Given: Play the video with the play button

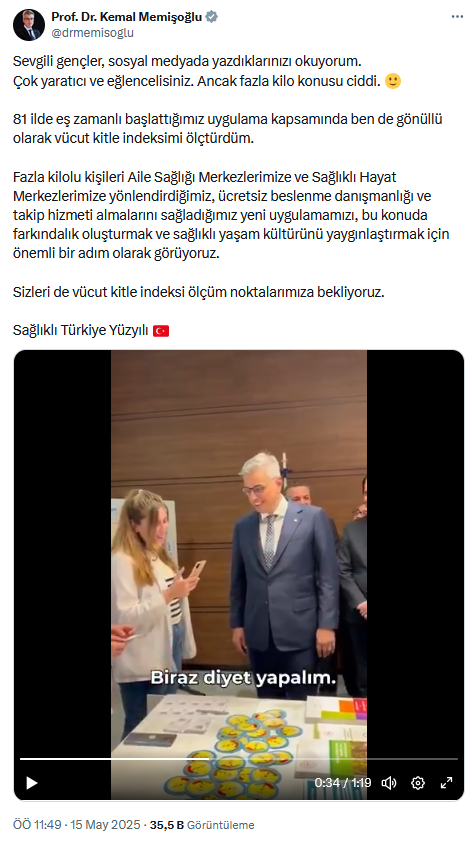Looking at the screenshot, I should pyautogui.click(x=32, y=783).
